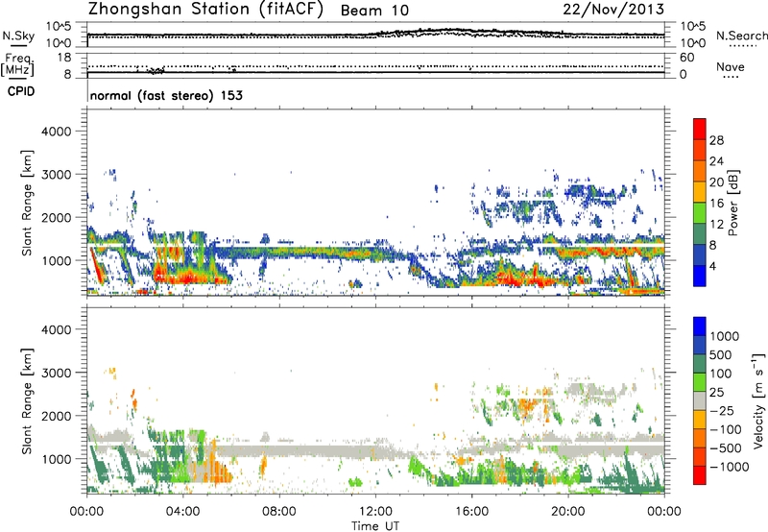Image resolution: width=768 pixels, height=532 pixels.
Task: Click the 'Zhongshan Station (fitACF)' plot title
Action: click(x=205, y=9)
